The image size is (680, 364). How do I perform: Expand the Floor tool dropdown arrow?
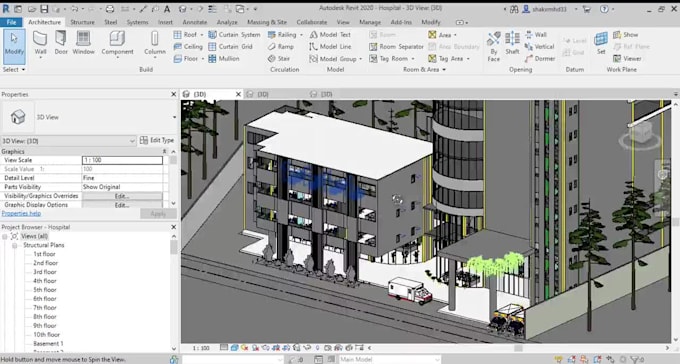pyautogui.click(x=202, y=59)
